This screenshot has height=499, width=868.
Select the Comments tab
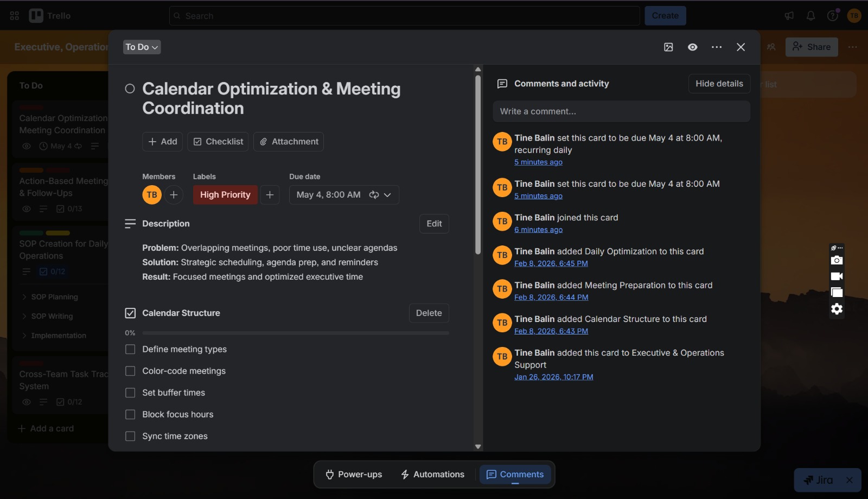(515, 475)
